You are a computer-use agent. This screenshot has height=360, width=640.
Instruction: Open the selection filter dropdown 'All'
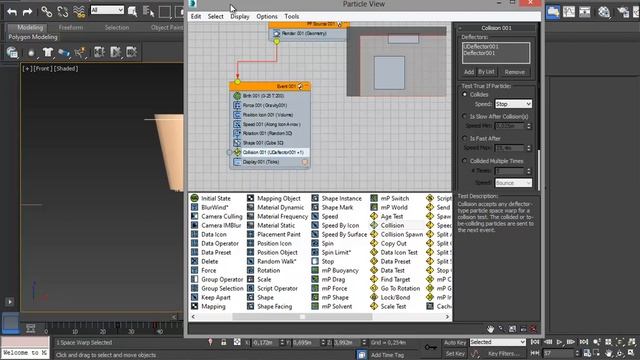[x=107, y=10]
